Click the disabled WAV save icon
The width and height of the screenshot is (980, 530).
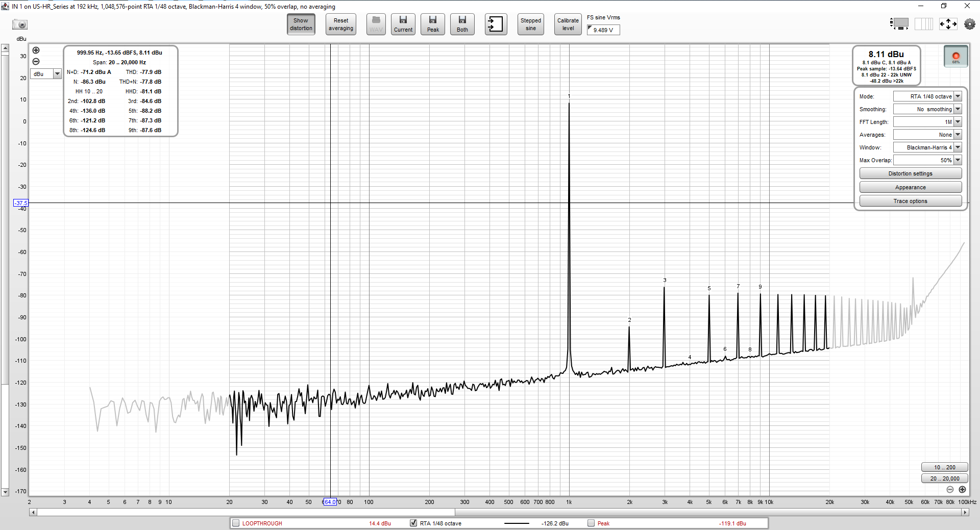[376, 24]
